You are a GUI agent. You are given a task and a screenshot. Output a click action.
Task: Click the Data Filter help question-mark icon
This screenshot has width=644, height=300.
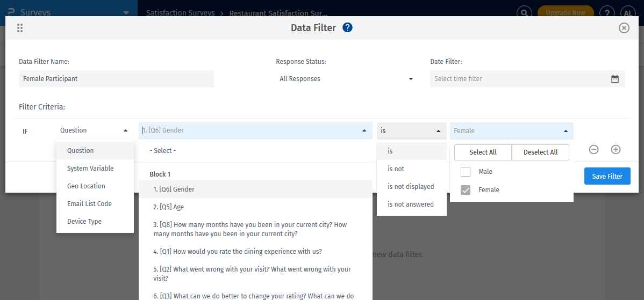(x=347, y=28)
